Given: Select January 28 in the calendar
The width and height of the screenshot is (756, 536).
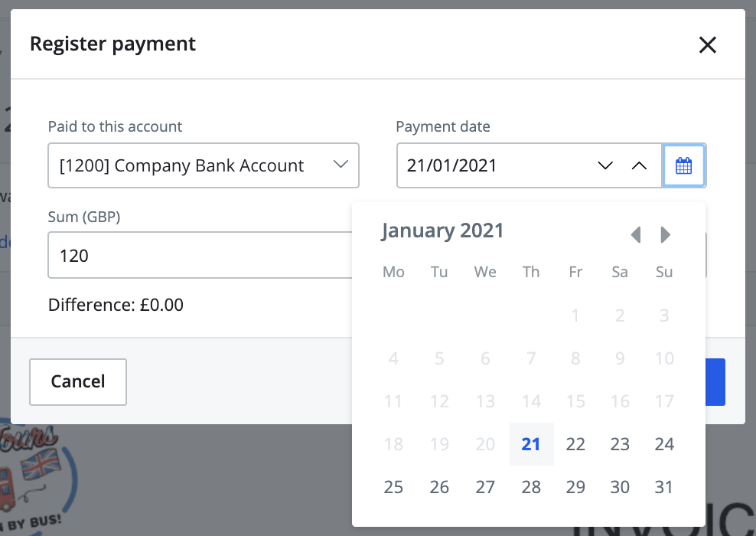Looking at the screenshot, I should tap(531, 487).
